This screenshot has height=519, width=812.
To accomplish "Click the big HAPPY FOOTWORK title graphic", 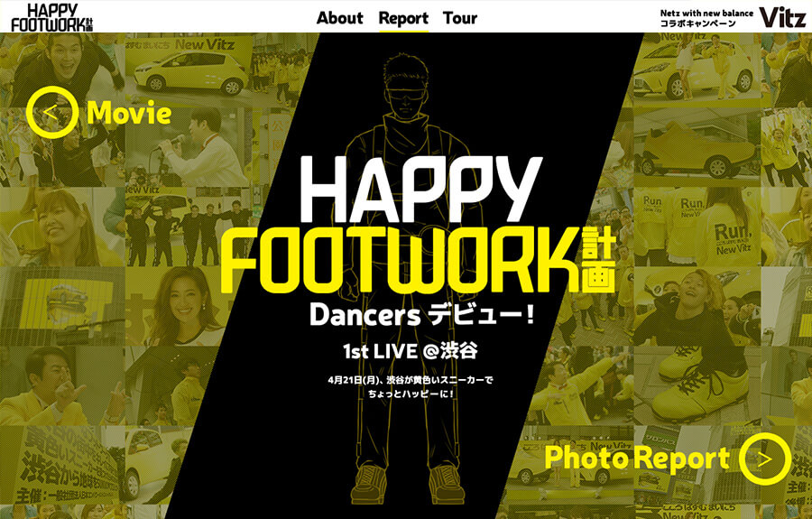I will point(418,224).
